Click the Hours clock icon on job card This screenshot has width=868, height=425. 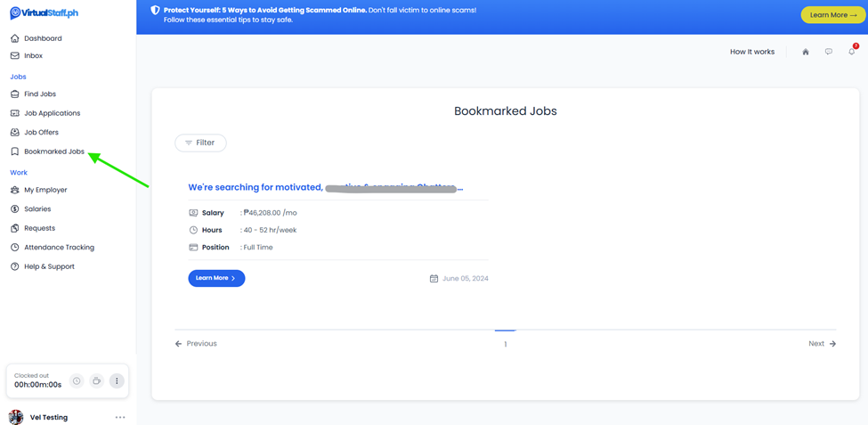point(193,230)
